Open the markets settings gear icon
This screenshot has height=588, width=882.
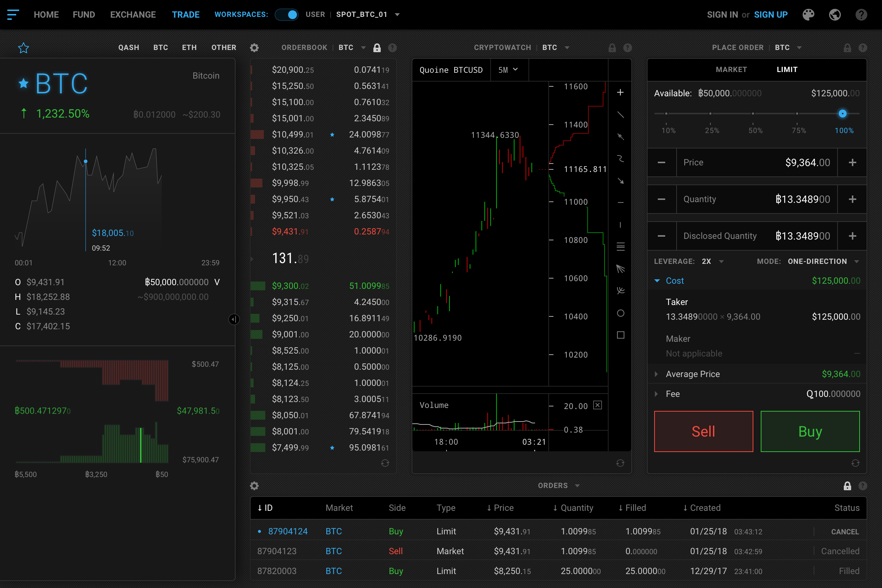tap(254, 48)
